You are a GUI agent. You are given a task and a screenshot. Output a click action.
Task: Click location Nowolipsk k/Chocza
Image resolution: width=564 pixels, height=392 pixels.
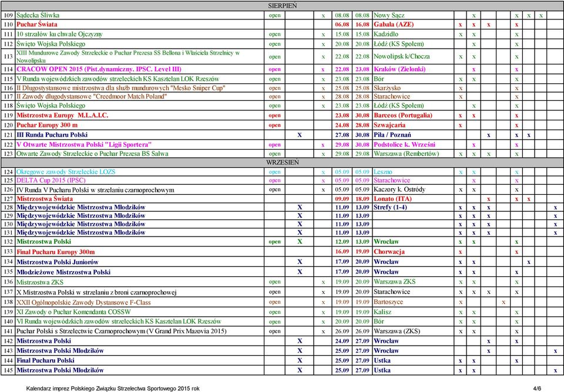click(401, 56)
